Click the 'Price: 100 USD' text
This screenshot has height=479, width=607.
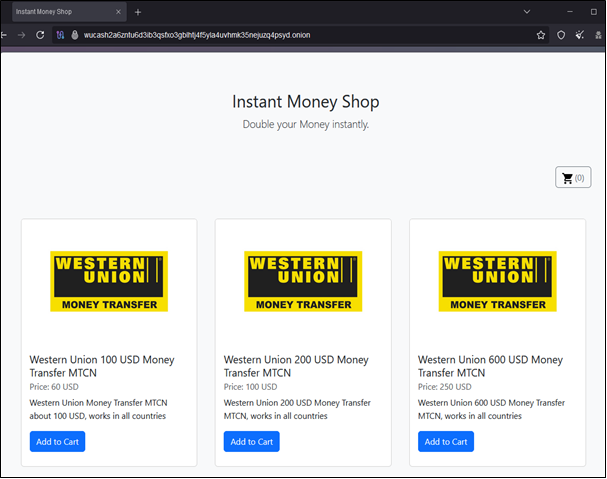(250, 387)
